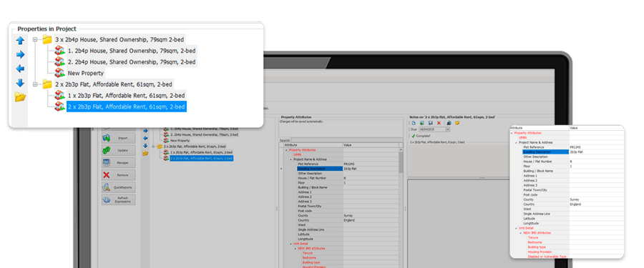644x268 pixels.
Task: Click house icon of enlarged '1. 2b4p House' row
Action: point(60,51)
